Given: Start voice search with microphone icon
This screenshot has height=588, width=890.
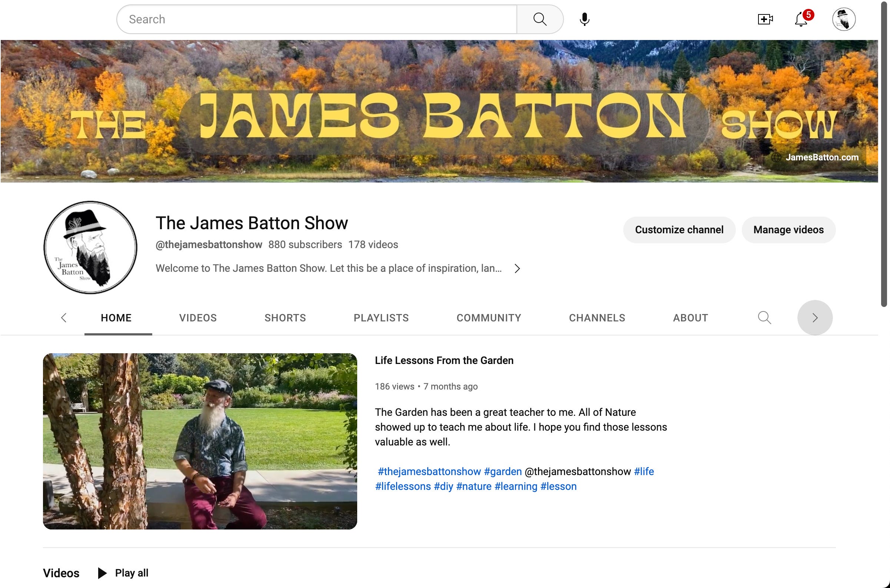Looking at the screenshot, I should point(584,19).
